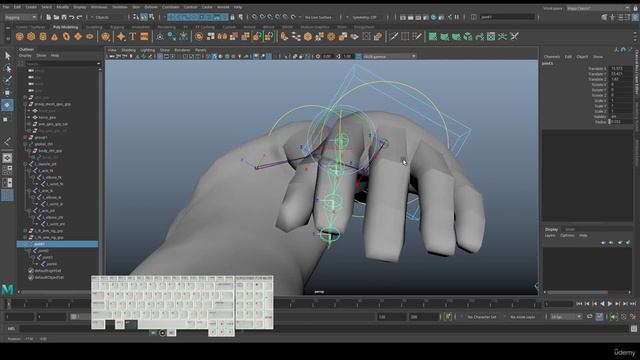Go to start of playback range

579,304
